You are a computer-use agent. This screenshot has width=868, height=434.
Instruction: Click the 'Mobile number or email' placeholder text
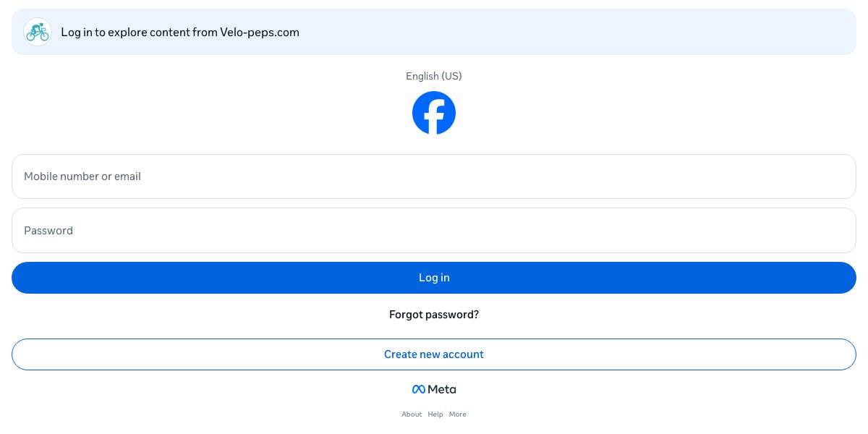click(x=82, y=176)
